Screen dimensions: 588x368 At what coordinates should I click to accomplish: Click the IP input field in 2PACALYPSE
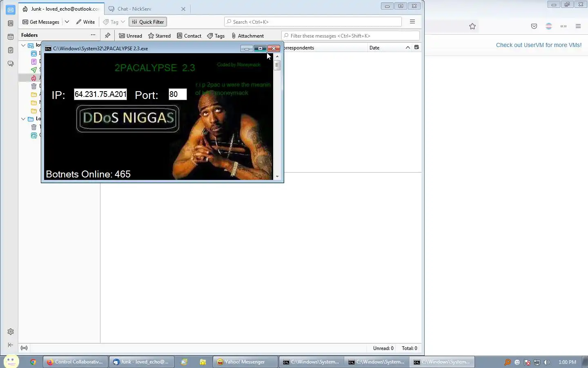coord(100,94)
